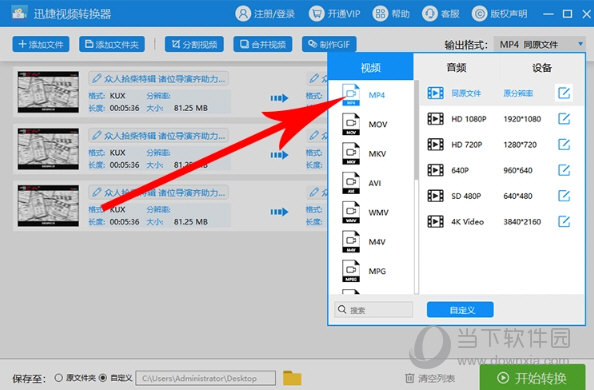Edit the 640P preset settings
Screen dimensions: 594x390
[564, 170]
